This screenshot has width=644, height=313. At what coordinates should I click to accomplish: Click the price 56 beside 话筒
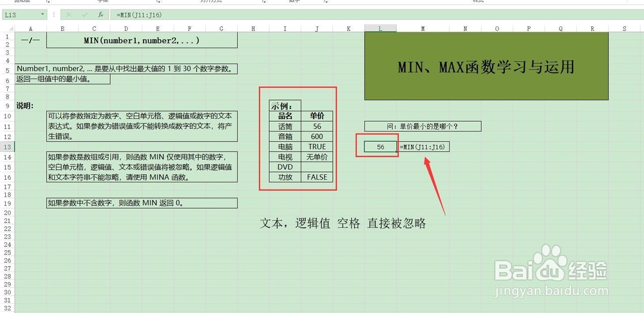point(317,126)
